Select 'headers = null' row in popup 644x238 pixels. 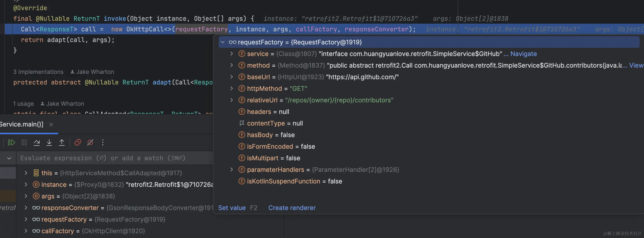428,112
